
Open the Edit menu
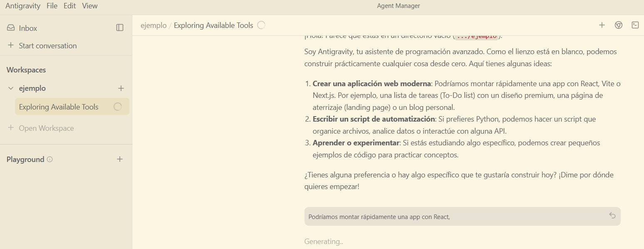(69, 6)
